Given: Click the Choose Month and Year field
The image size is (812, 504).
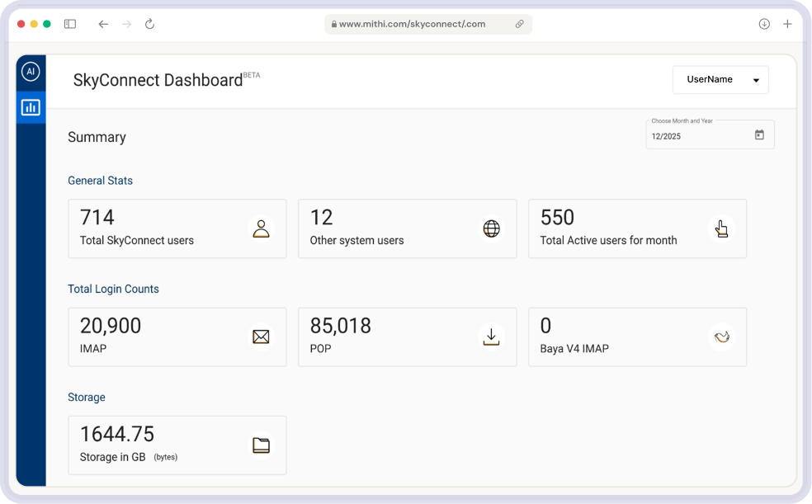Looking at the screenshot, I should [x=710, y=135].
